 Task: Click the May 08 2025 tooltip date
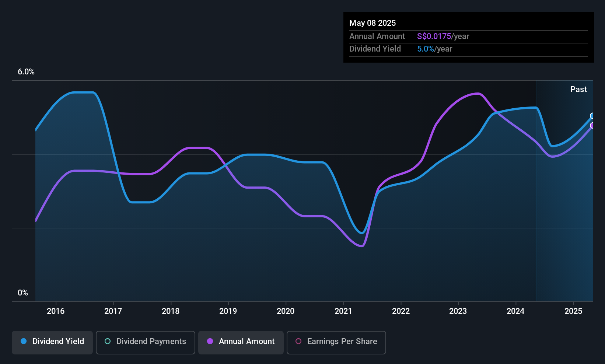(373, 23)
